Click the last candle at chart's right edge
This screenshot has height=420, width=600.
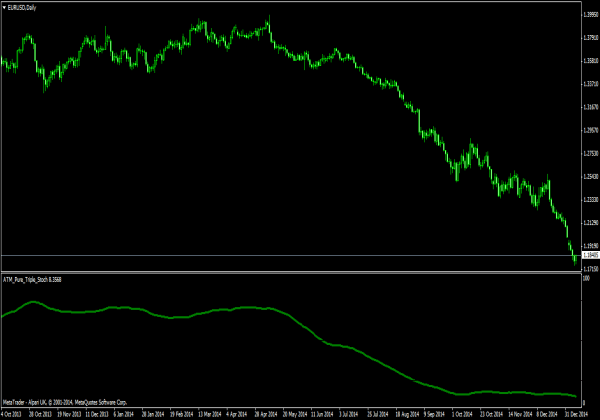tap(575, 258)
